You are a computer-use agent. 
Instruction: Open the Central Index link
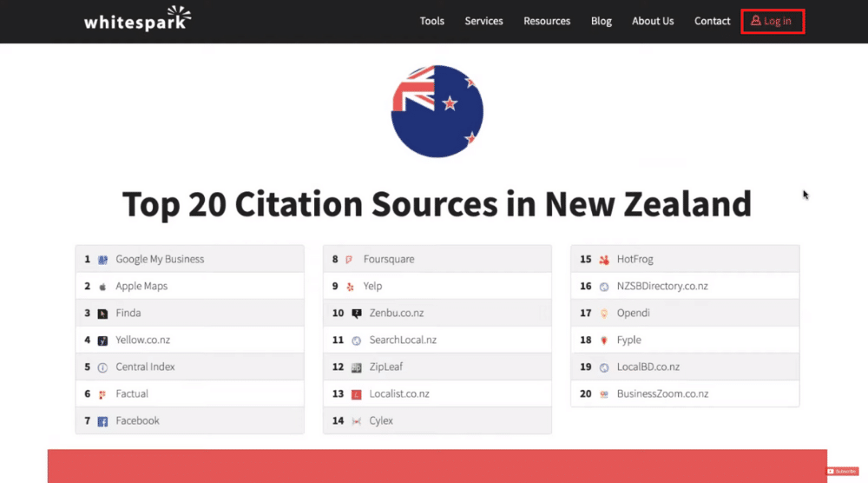[145, 367]
